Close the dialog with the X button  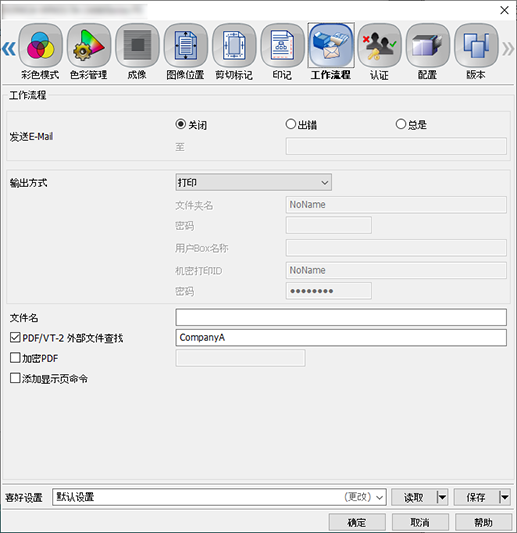point(504,10)
